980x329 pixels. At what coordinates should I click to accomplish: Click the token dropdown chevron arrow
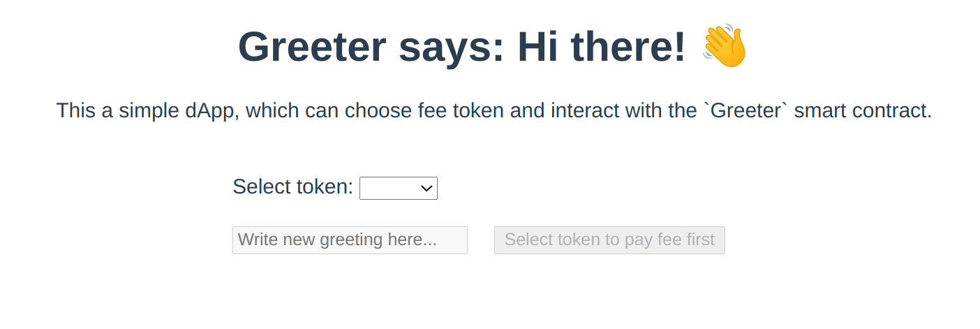(425, 188)
